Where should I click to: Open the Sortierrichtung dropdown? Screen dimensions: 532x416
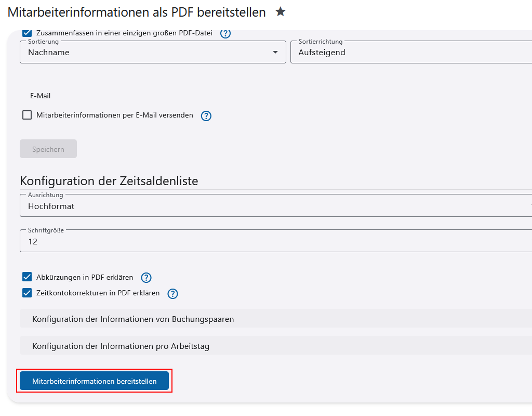410,52
